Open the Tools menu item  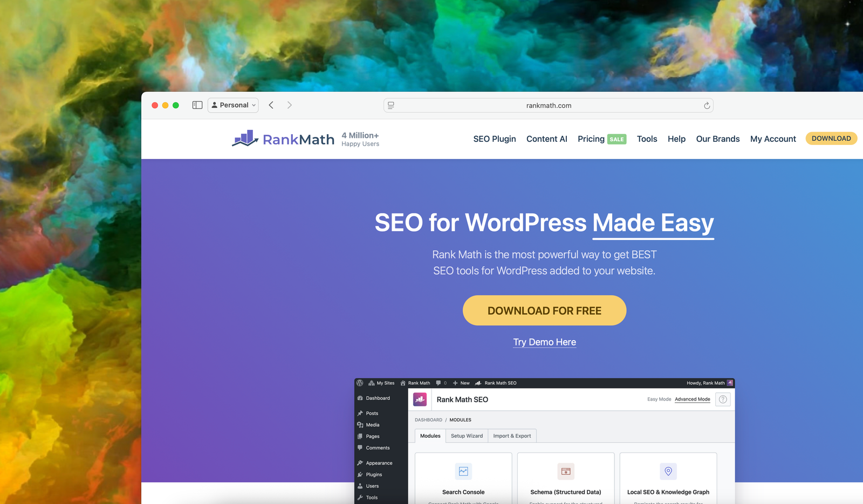point(647,139)
